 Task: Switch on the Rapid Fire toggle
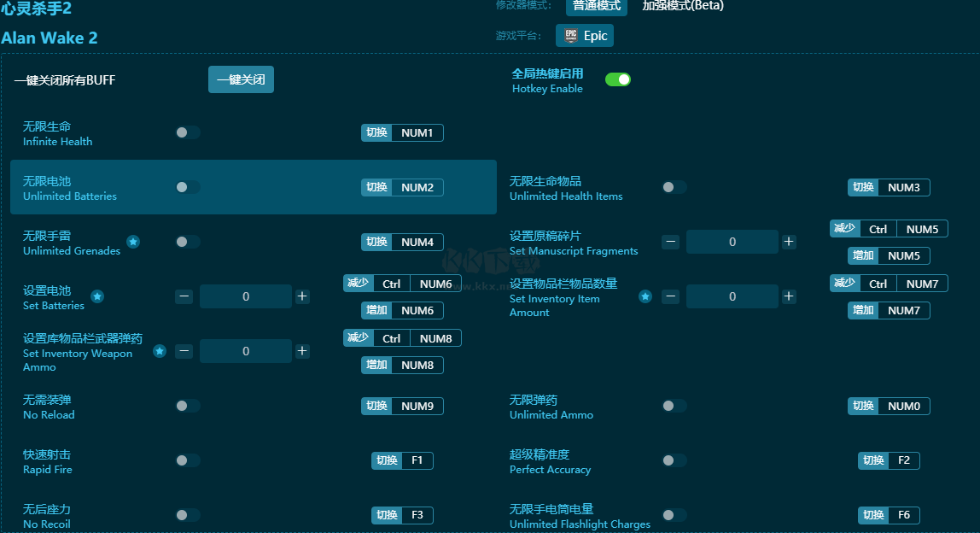point(188,460)
